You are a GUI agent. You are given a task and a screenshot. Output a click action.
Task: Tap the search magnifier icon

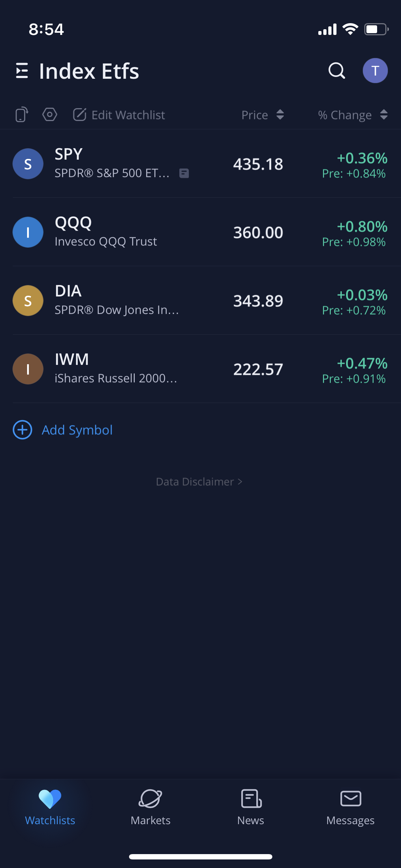[x=336, y=71]
